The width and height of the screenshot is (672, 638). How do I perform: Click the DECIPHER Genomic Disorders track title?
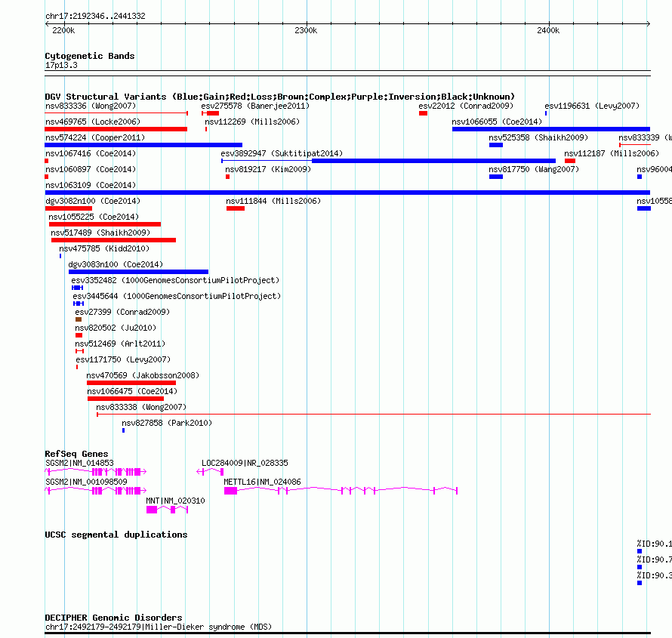pyautogui.click(x=113, y=618)
